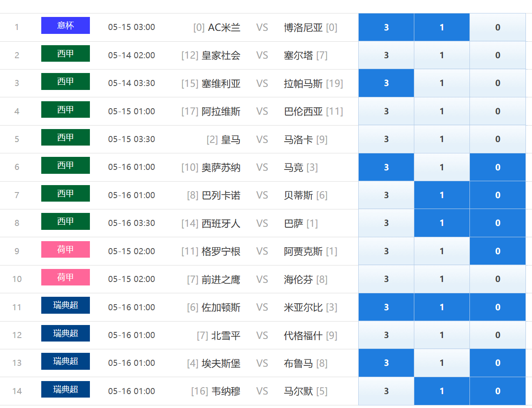Click match time 05-16 03:30 for 西班牙人
Screen dimensions: 532x408
(132, 223)
